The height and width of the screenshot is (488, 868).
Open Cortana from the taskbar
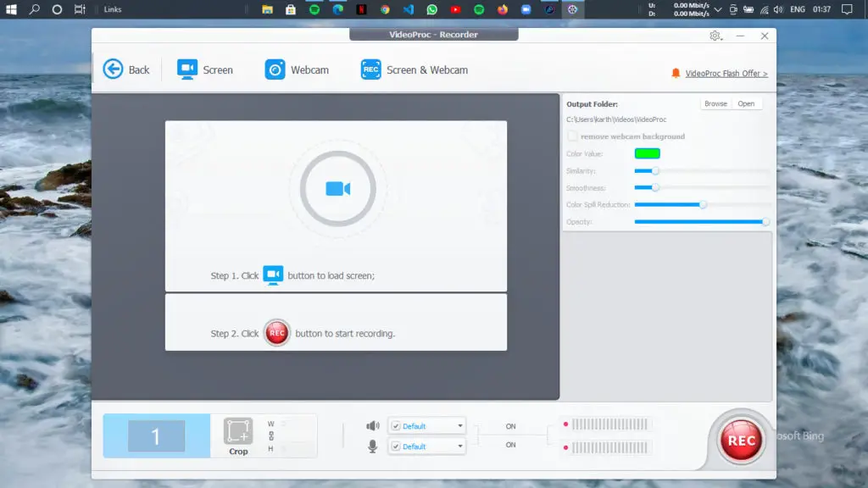coord(57,9)
